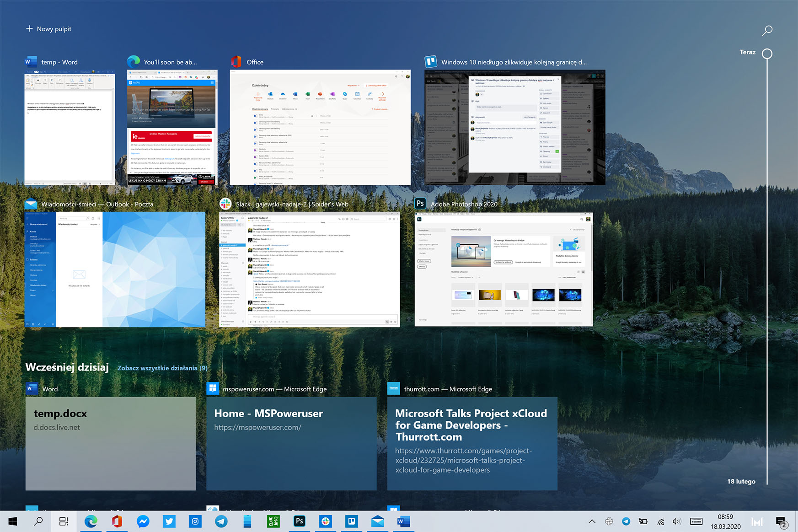Click the Ps icon beside Adobe Photoshop 2020

click(x=420, y=204)
